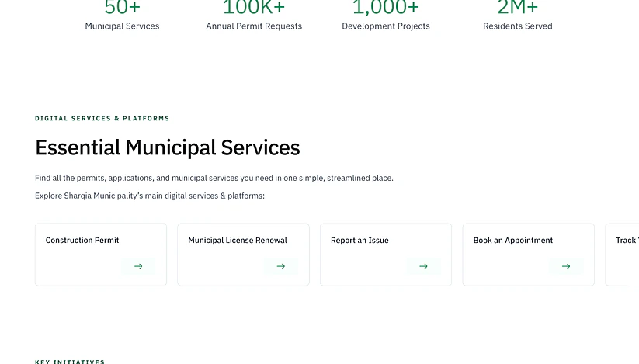Screen dimensions: 639x364
Task: Select the Report an Issue title
Action: point(359,241)
